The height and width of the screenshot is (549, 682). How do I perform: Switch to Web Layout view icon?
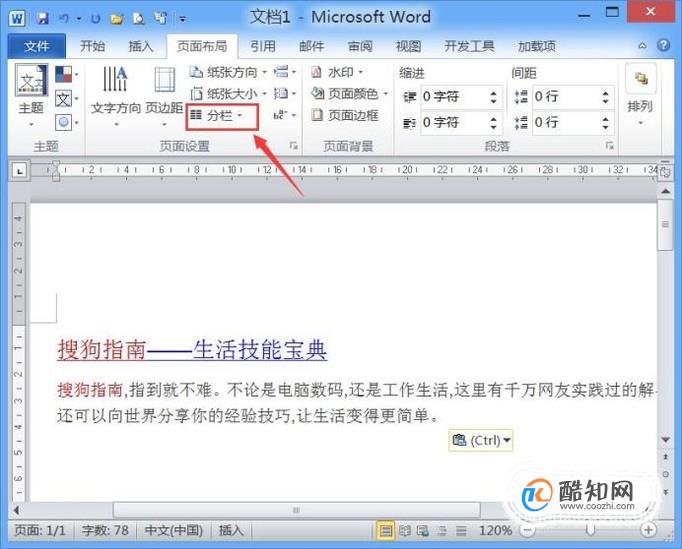[423, 530]
